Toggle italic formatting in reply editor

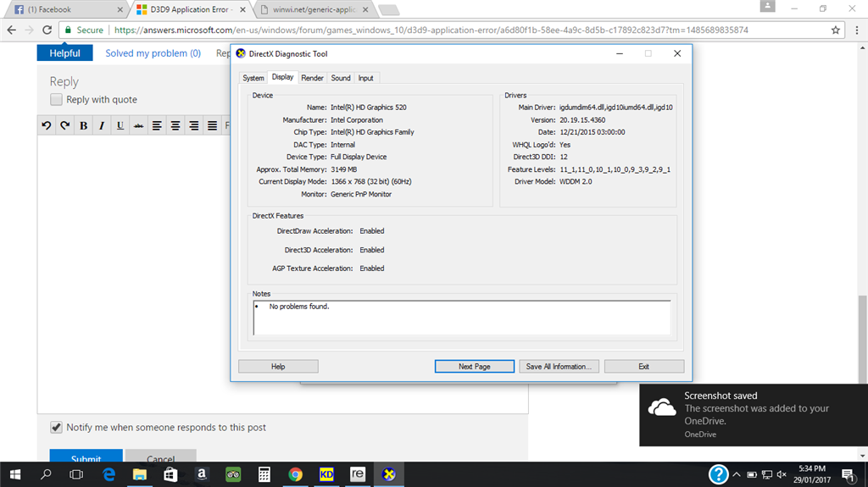tap(102, 125)
